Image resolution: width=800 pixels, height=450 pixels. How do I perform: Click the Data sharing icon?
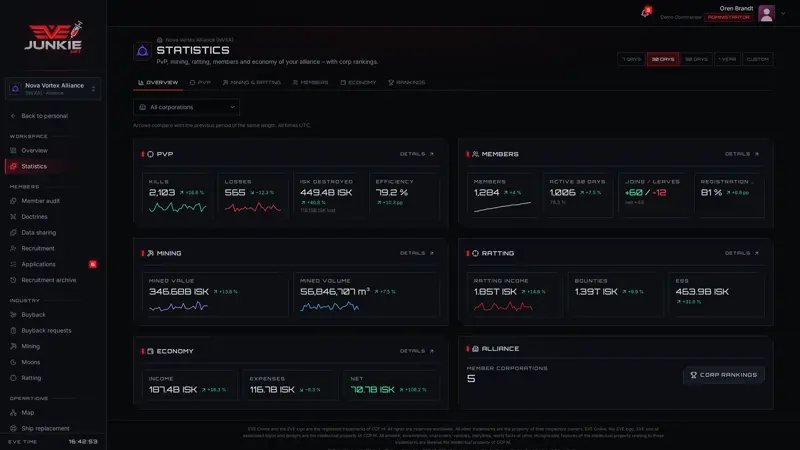point(13,233)
